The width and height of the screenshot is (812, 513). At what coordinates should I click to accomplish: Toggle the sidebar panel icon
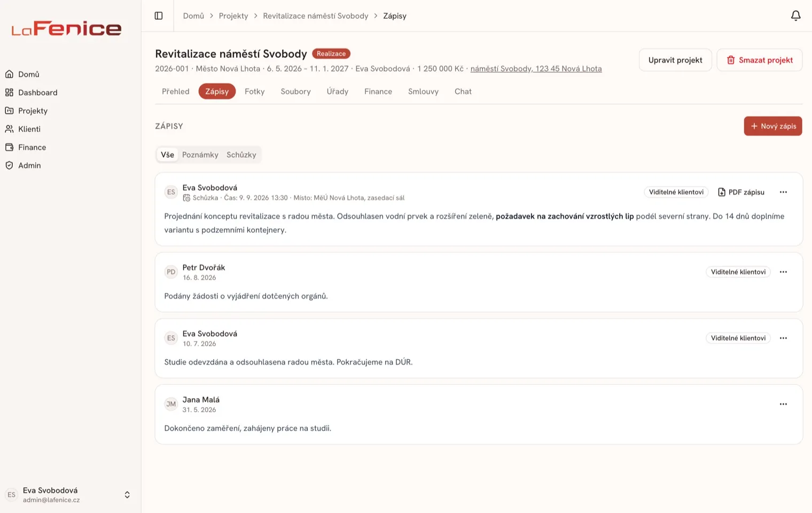click(159, 16)
